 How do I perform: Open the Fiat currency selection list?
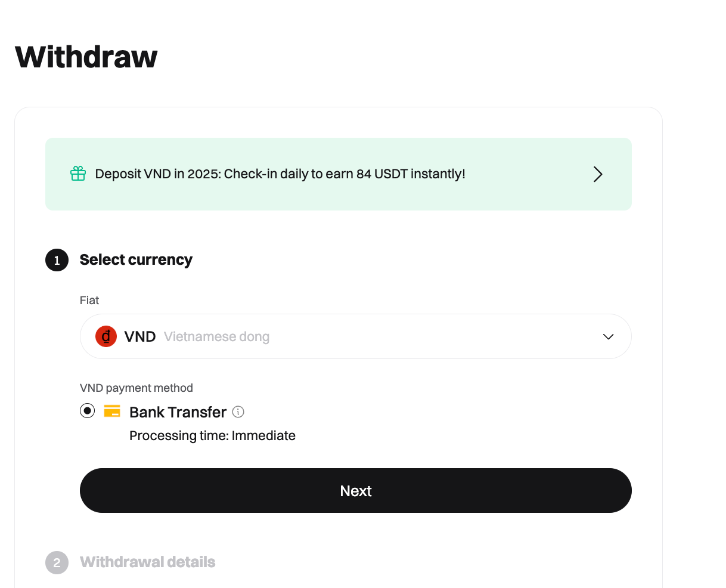point(355,336)
